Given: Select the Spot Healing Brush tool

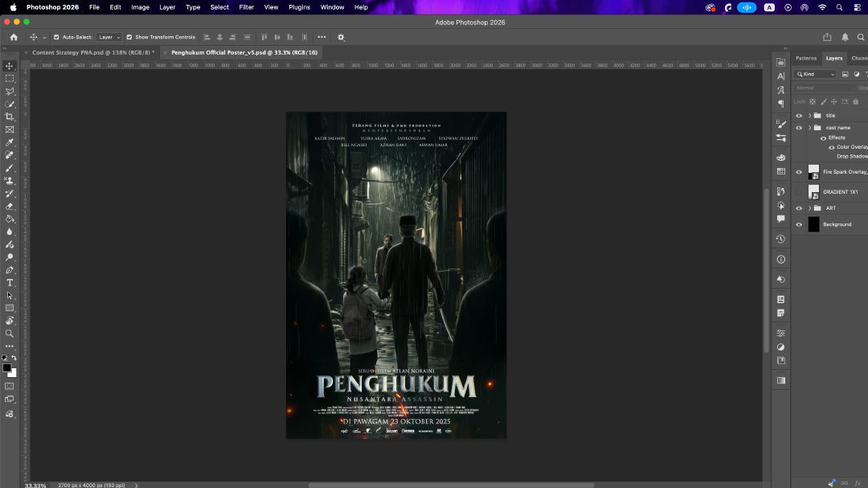Looking at the screenshot, I should [10, 155].
